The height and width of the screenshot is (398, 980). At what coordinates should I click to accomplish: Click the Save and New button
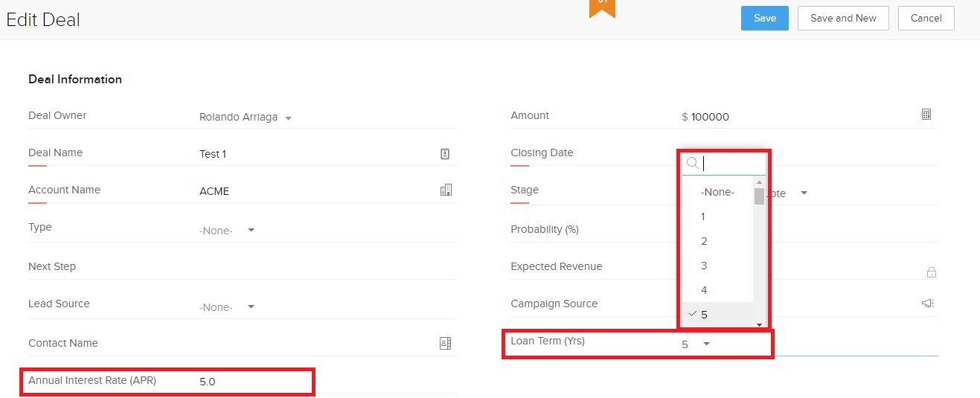[x=842, y=19]
